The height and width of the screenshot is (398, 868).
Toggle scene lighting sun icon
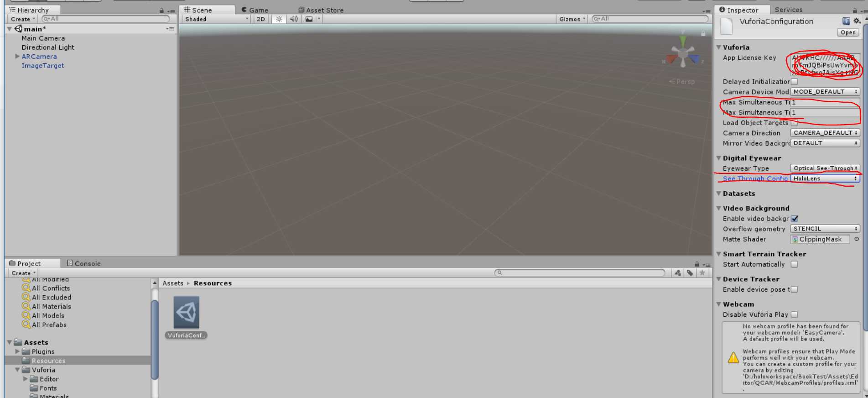click(x=279, y=19)
